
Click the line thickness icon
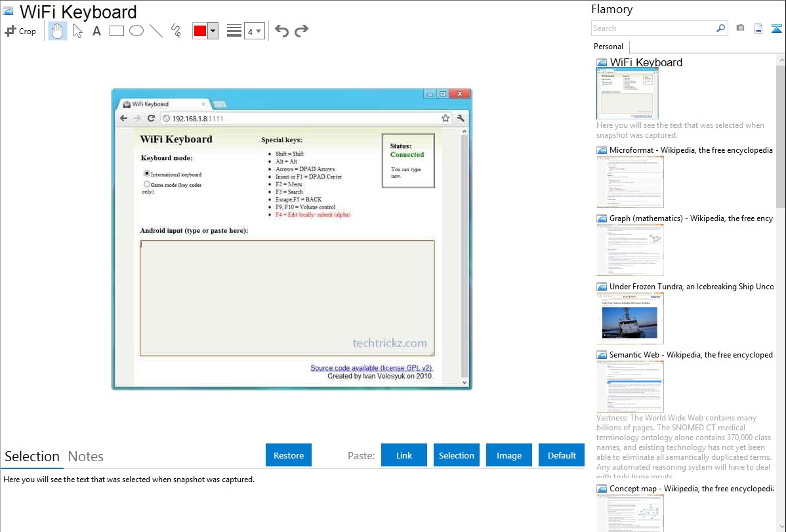(234, 31)
